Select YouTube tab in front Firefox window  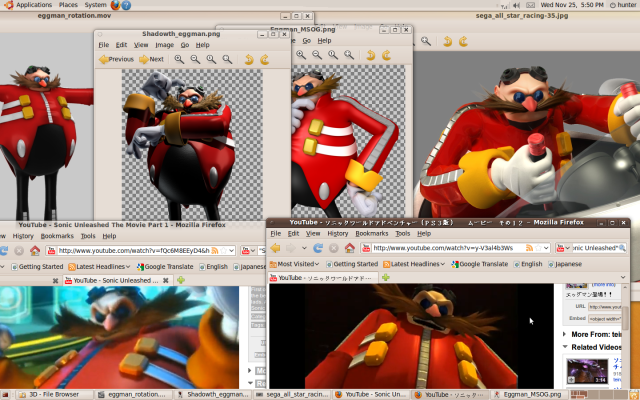(323, 278)
